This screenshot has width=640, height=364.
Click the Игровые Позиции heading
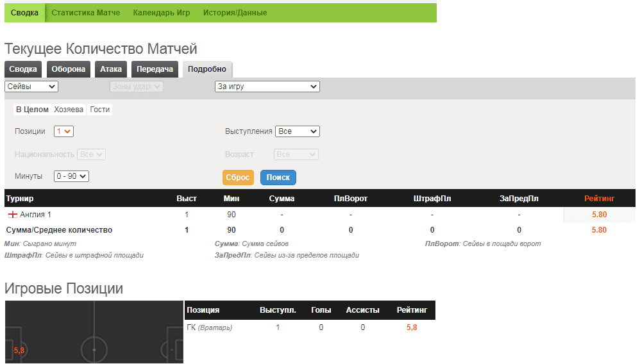pyautogui.click(x=63, y=288)
